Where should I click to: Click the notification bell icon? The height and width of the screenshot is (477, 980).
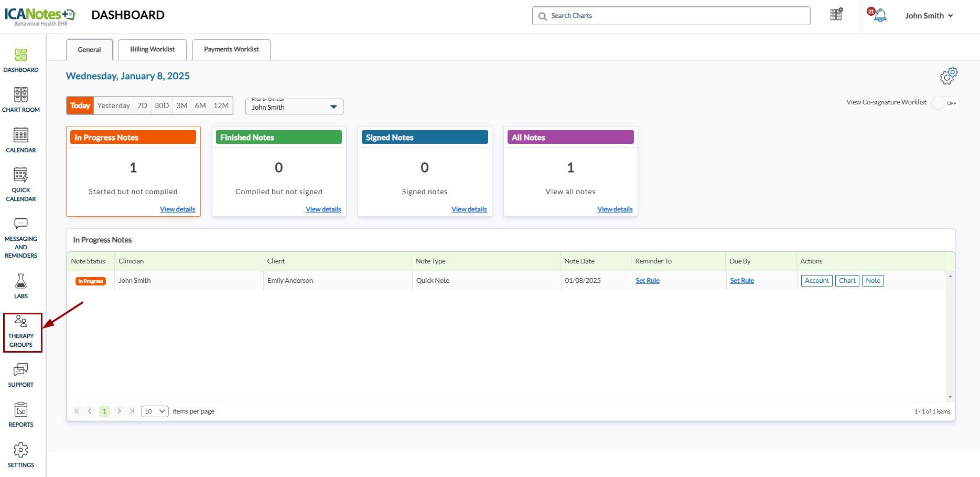point(880,15)
